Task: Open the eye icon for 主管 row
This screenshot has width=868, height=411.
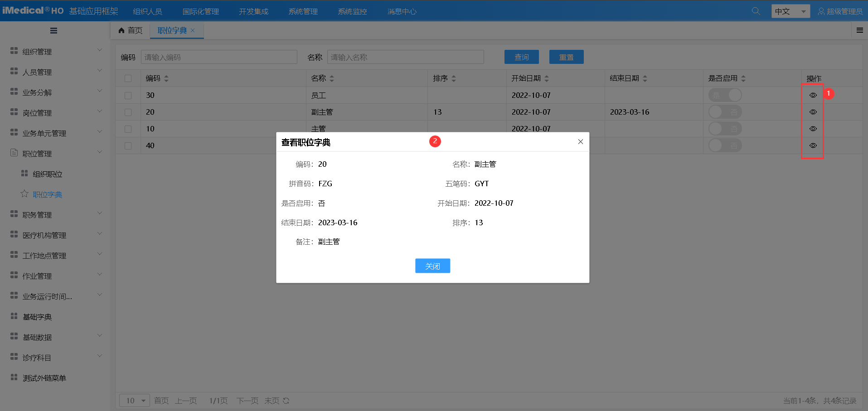Action: [813, 129]
